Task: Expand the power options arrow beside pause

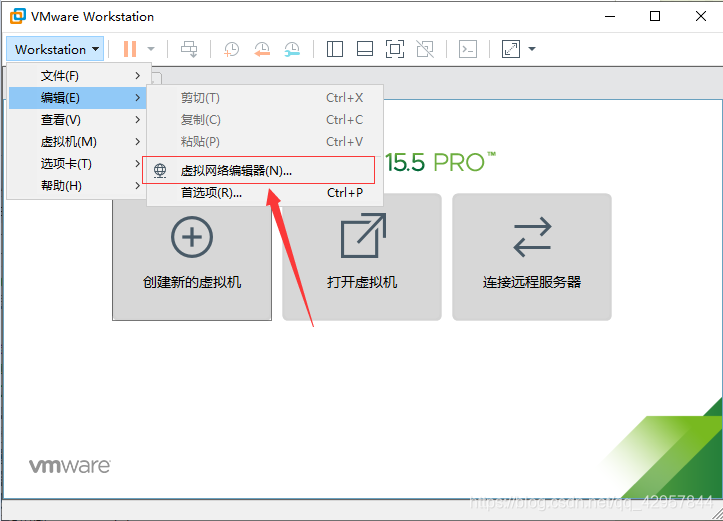Action: tap(151, 49)
